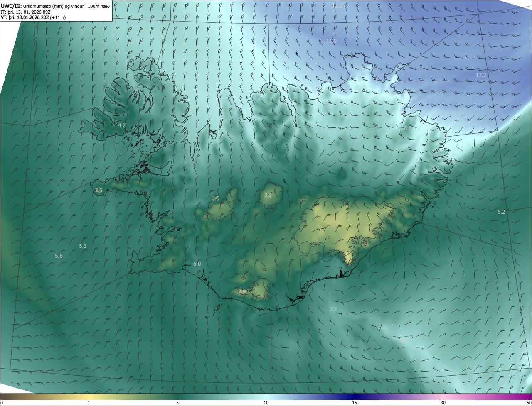
Task: Click the 4.7 value in the Westfjords
Action: coord(122,125)
